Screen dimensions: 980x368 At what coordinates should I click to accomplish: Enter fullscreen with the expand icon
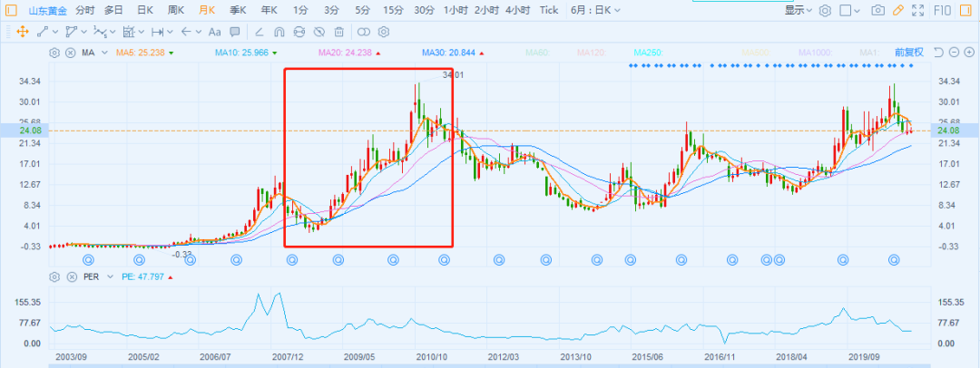918,10
